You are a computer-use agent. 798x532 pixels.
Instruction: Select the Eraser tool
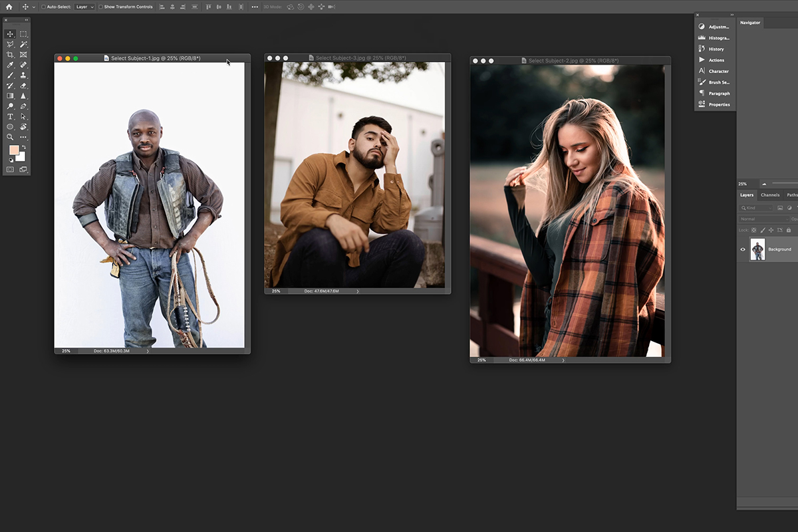point(23,85)
